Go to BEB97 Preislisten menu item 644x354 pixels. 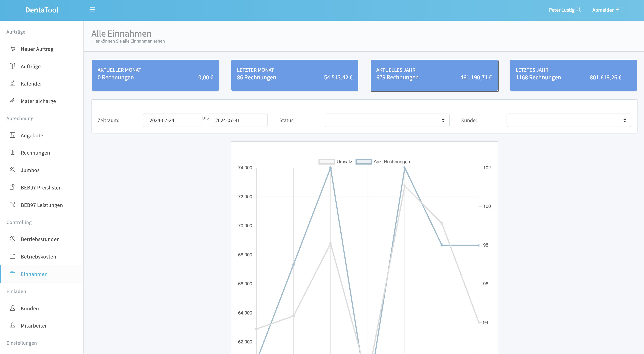point(41,188)
